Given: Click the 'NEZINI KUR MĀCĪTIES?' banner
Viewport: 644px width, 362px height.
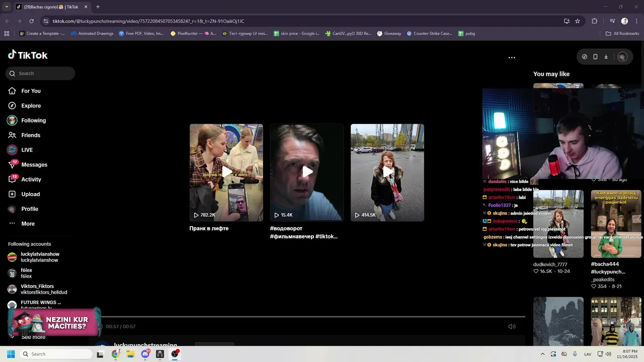Looking at the screenshot, I should (54, 323).
